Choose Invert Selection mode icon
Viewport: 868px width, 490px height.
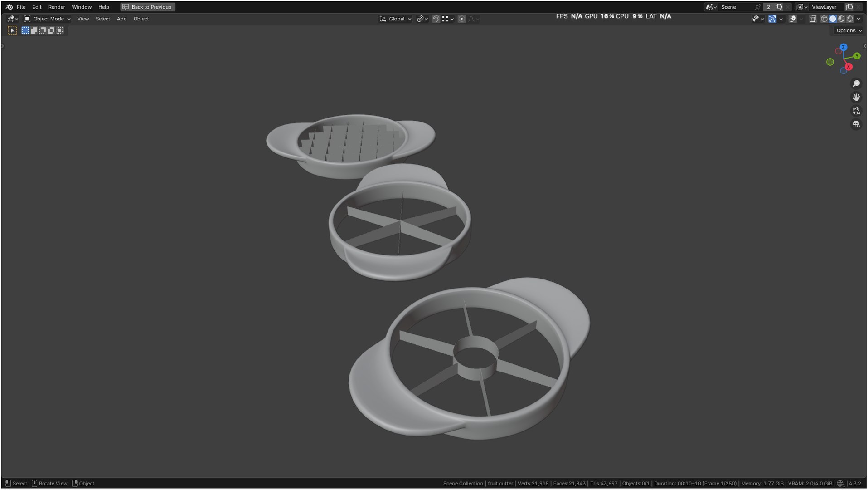51,30
